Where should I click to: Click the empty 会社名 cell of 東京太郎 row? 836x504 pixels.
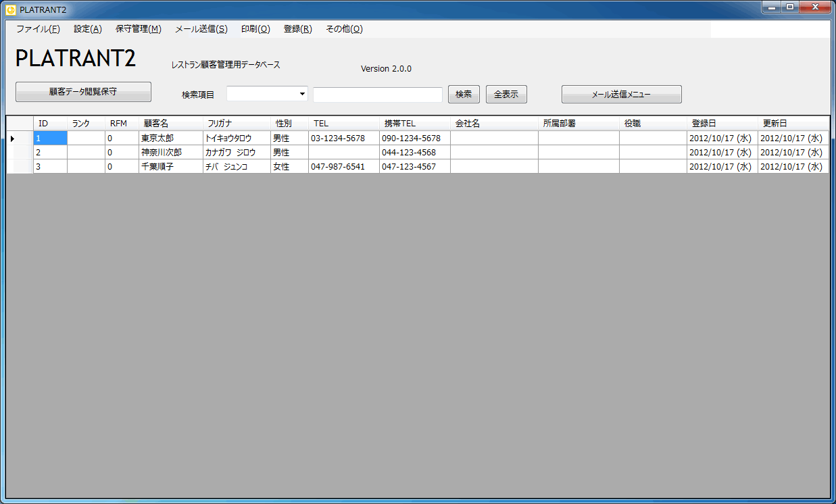pyautogui.click(x=494, y=138)
